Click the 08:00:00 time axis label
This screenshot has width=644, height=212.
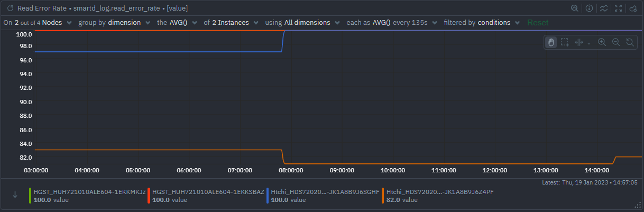[x=290, y=170]
